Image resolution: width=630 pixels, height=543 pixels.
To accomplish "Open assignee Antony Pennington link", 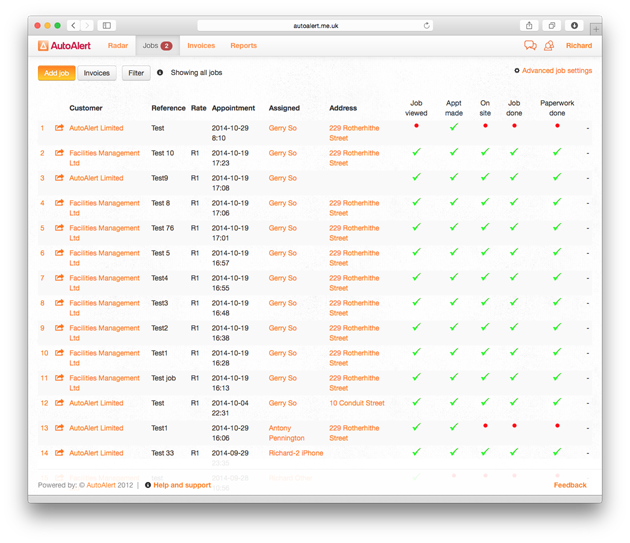I will [286, 433].
